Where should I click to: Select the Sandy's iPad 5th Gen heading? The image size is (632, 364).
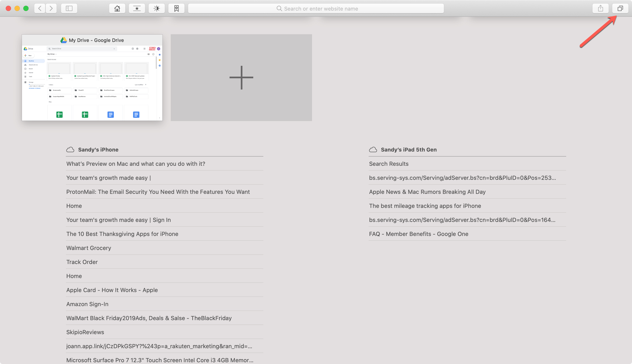point(409,150)
